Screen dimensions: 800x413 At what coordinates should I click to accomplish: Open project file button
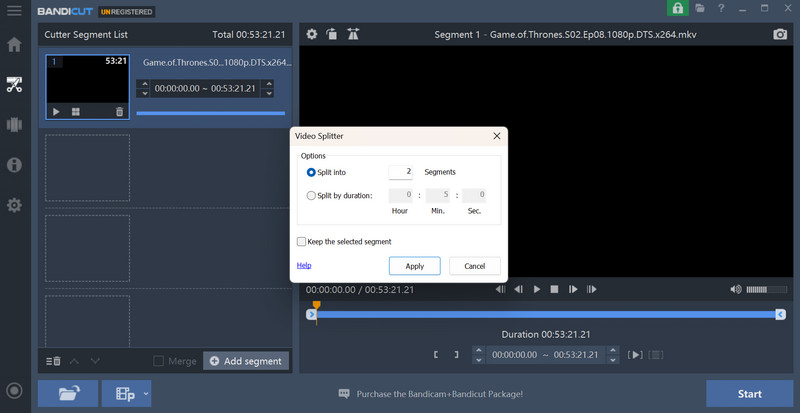point(121,394)
